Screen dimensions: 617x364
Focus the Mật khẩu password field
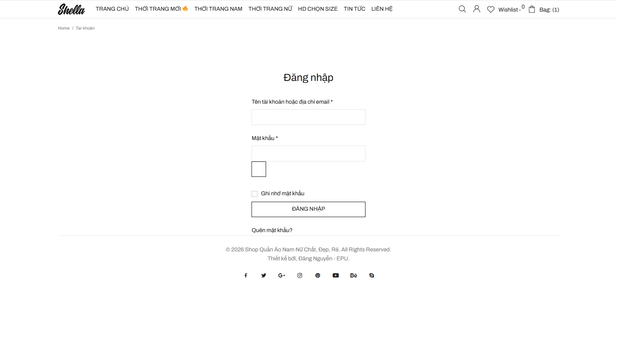tap(308, 154)
